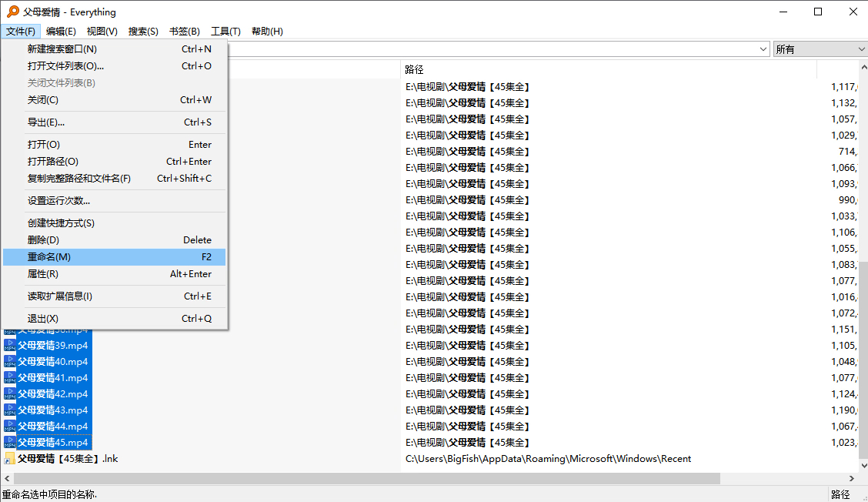Click the vertical scrollbar down arrow
The width and height of the screenshot is (868, 502).
[863, 466]
